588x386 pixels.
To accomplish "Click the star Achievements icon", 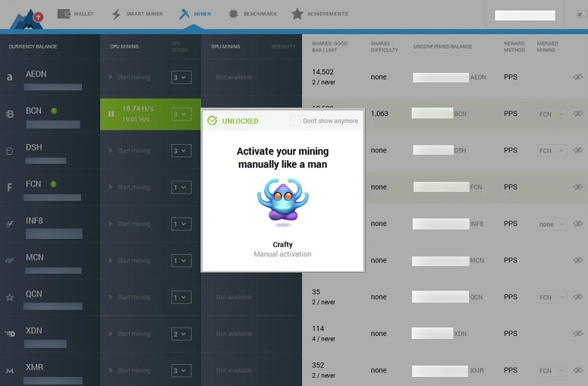I will click(297, 14).
